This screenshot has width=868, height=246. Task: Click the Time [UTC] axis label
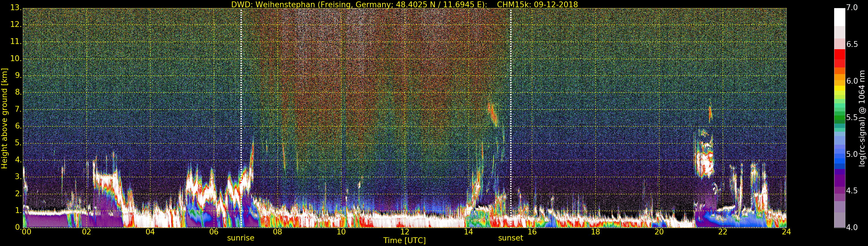(x=404, y=241)
